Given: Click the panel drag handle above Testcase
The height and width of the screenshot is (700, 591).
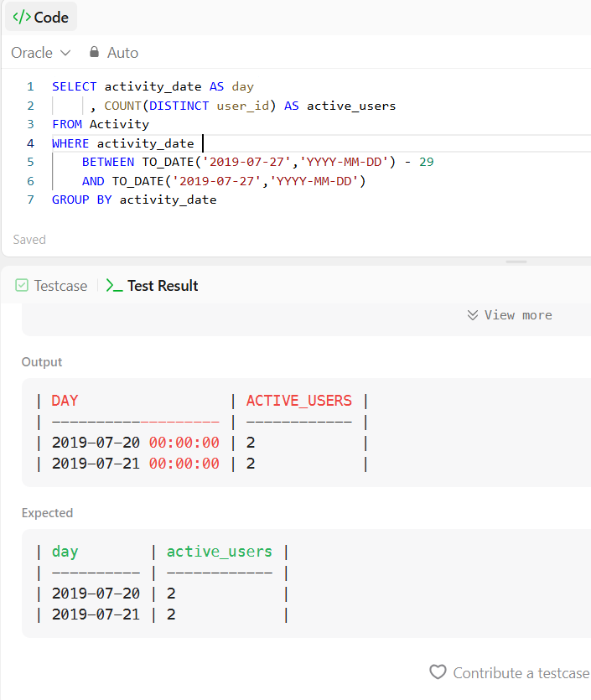Looking at the screenshot, I should [516, 262].
